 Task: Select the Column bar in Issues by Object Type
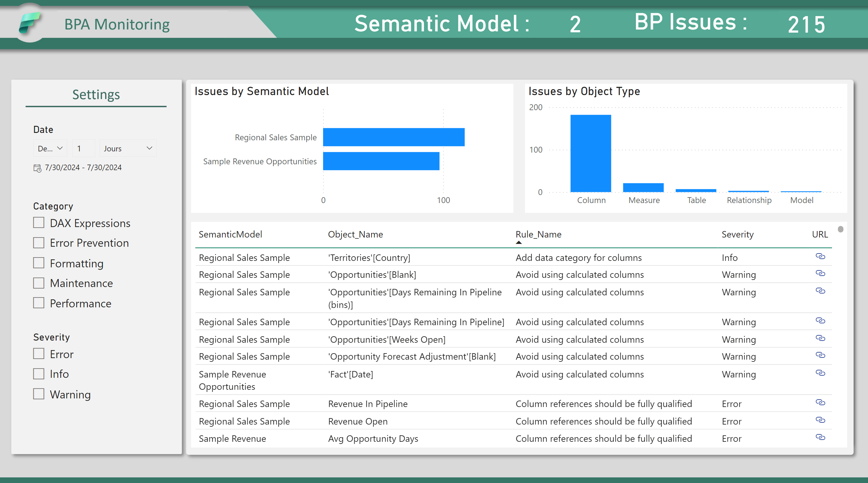(591, 153)
